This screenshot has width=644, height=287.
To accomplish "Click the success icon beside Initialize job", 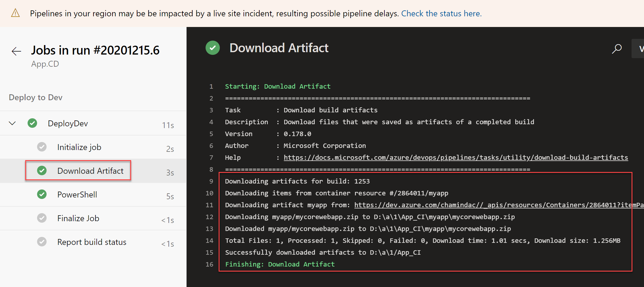I will (x=42, y=147).
